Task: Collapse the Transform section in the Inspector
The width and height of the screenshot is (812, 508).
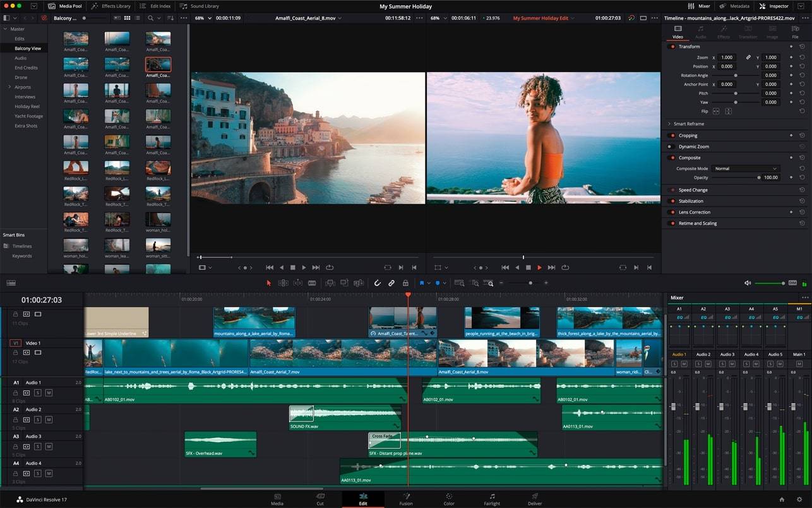Action: pyautogui.click(x=688, y=46)
